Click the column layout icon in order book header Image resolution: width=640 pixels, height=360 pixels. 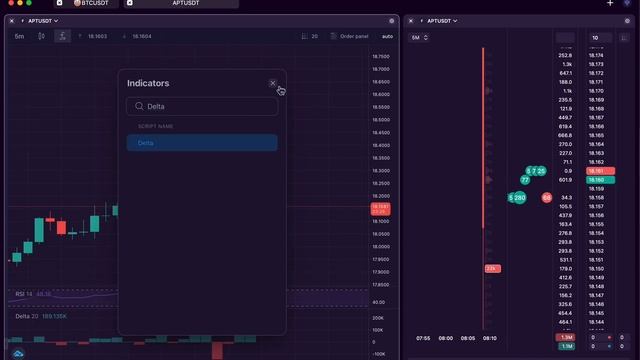[624, 38]
